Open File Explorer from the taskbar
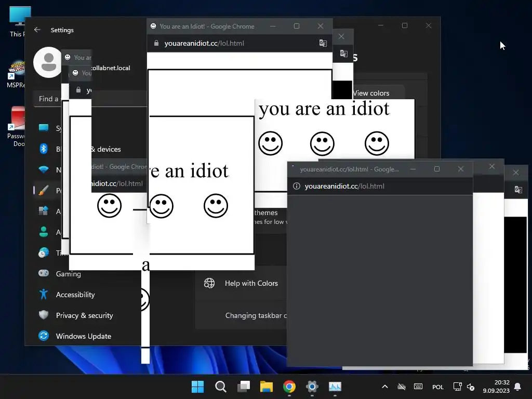532x399 pixels. click(267, 387)
